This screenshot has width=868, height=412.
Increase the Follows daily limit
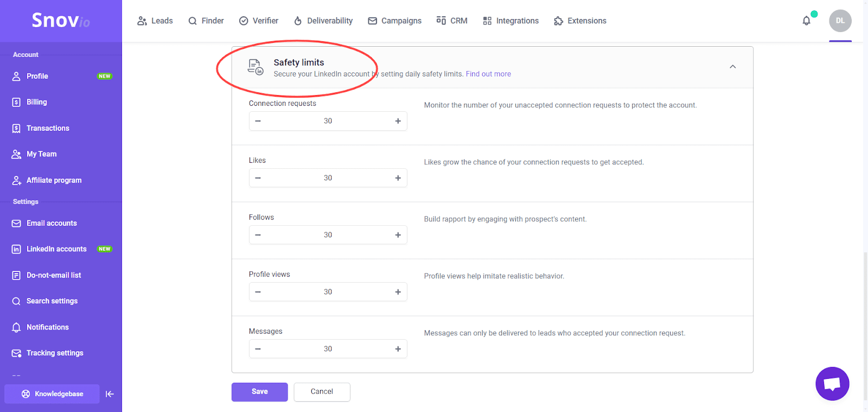[x=398, y=235]
